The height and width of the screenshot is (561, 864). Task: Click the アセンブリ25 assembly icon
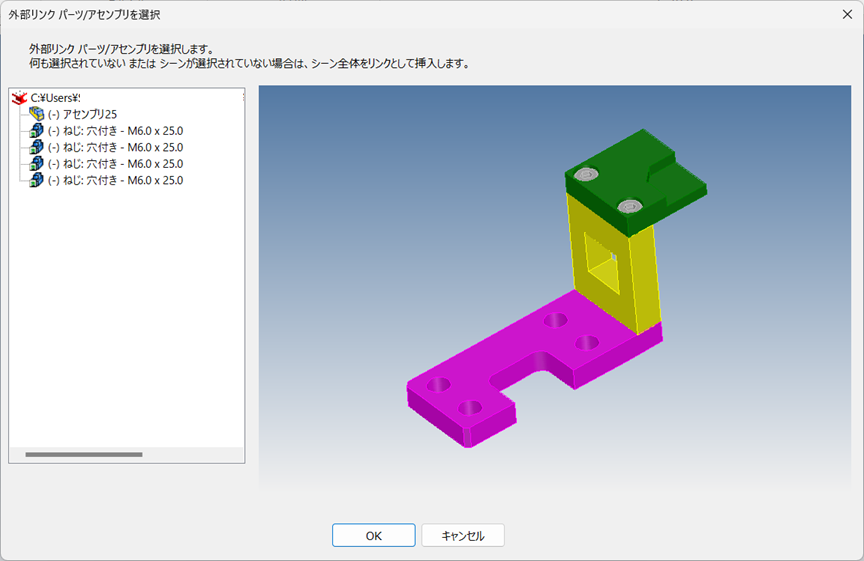pos(36,114)
